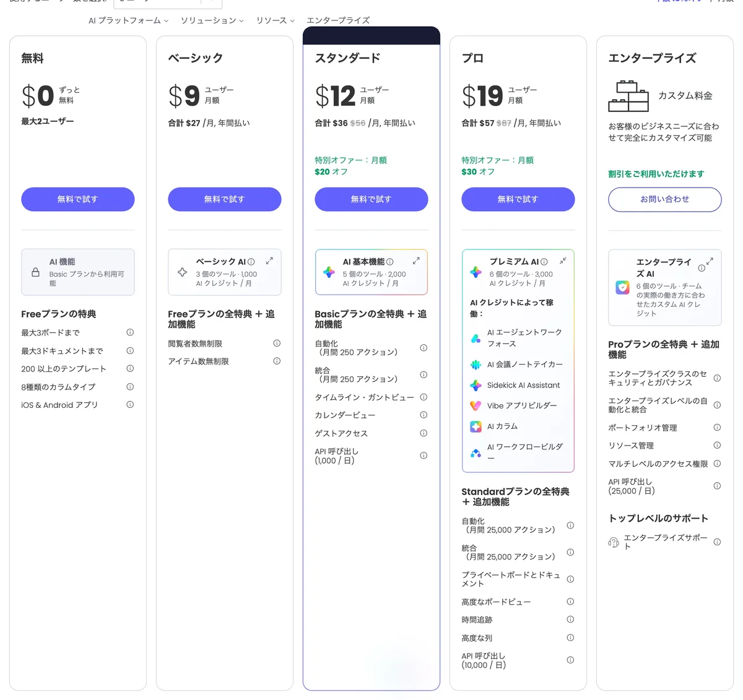Click info icon beside リソース管理
This screenshot has width=743, height=700.
[x=717, y=445]
